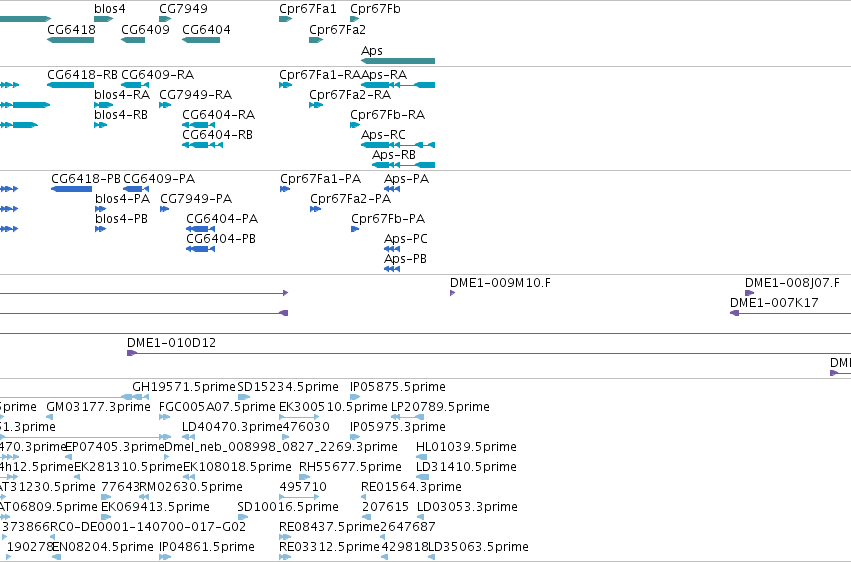Select the CG7949 gene label
This screenshot has height=562, width=851.
[x=183, y=9]
